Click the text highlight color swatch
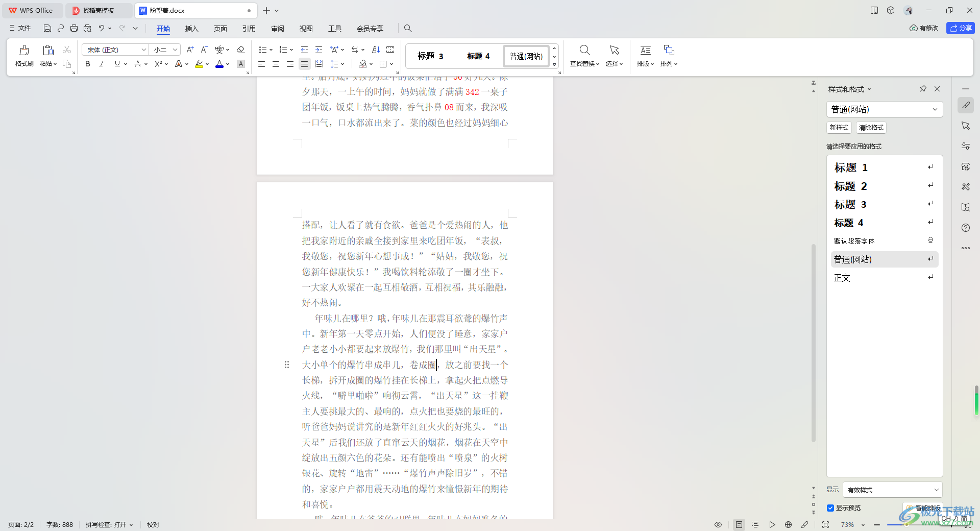The width and height of the screenshot is (980, 531). coord(199,64)
